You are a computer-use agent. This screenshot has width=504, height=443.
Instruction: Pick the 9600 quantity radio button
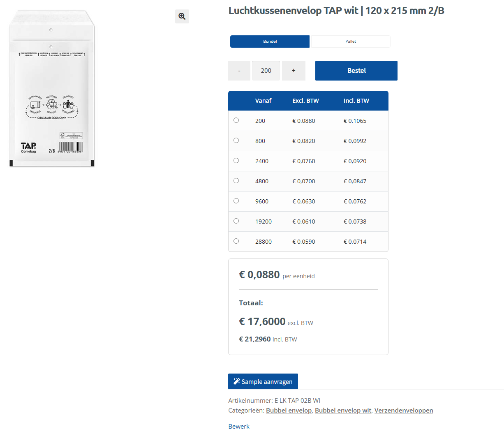pyautogui.click(x=236, y=201)
